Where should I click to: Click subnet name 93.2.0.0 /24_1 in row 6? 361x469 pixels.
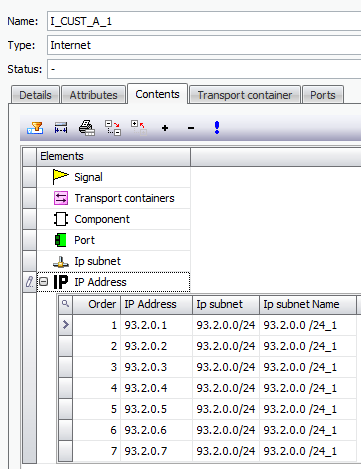(x=308, y=430)
